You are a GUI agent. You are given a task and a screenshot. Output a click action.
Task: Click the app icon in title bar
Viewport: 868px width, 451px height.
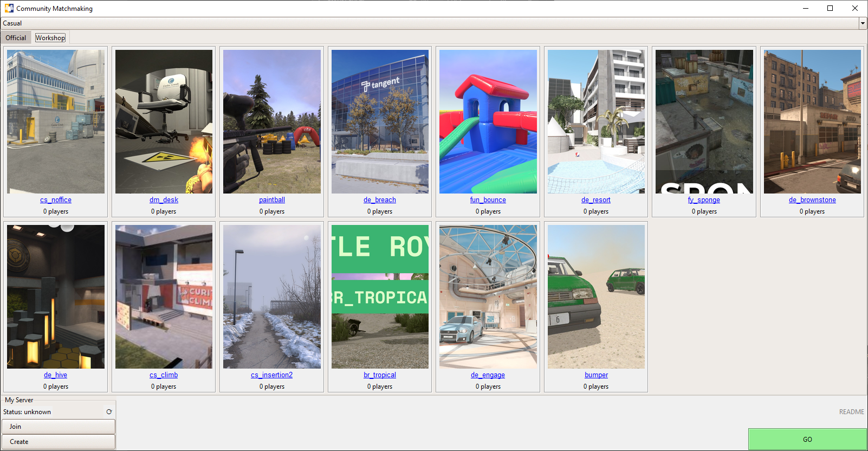[9, 8]
